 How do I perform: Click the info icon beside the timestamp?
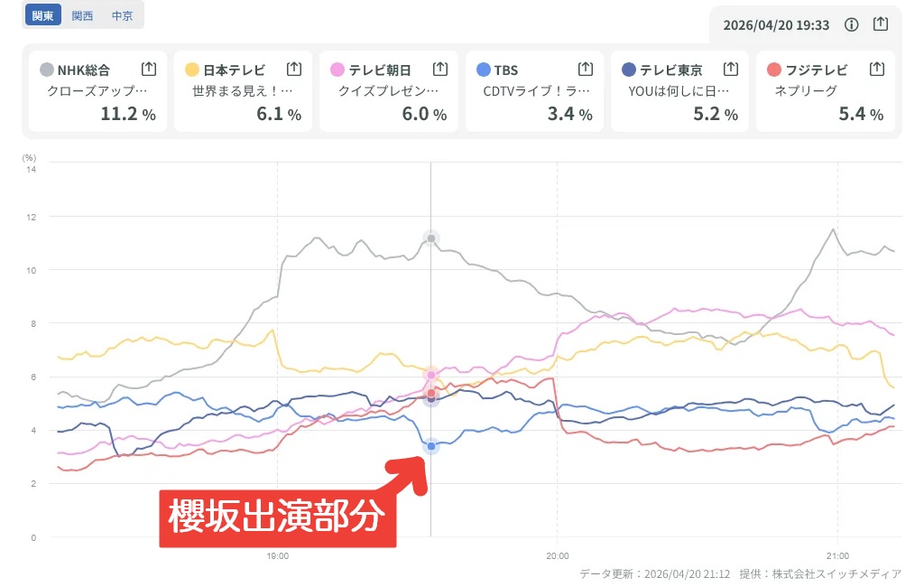[x=851, y=25]
